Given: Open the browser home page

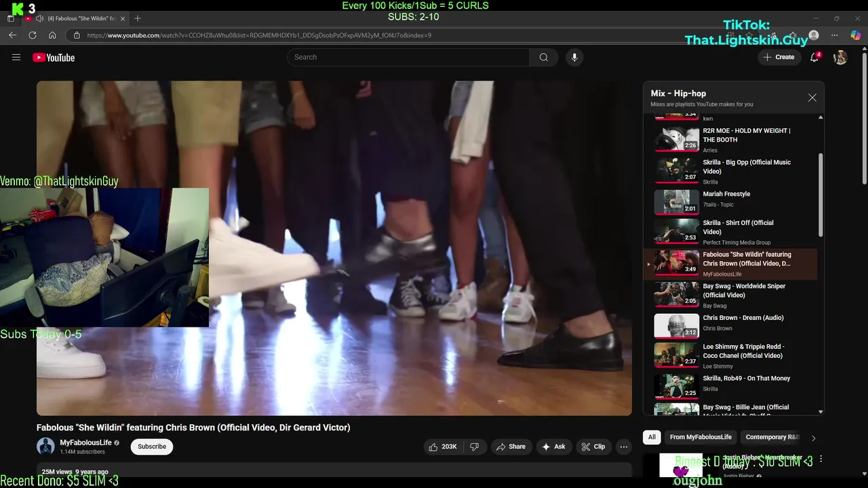Looking at the screenshot, I should 52,35.
